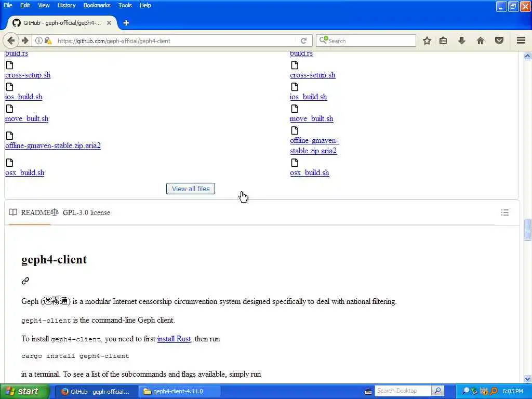The width and height of the screenshot is (532, 399).
Task: Open left-column ios_build.sh link
Action: pyautogui.click(x=24, y=97)
